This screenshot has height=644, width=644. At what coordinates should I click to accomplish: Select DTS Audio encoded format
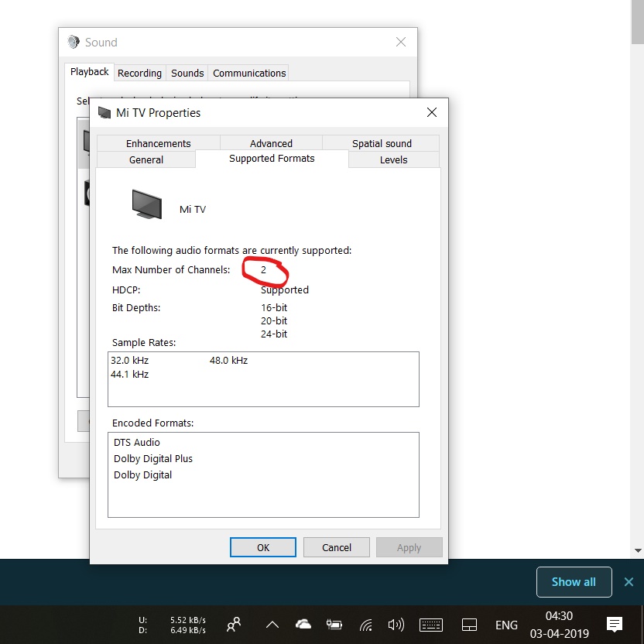pyautogui.click(x=137, y=442)
